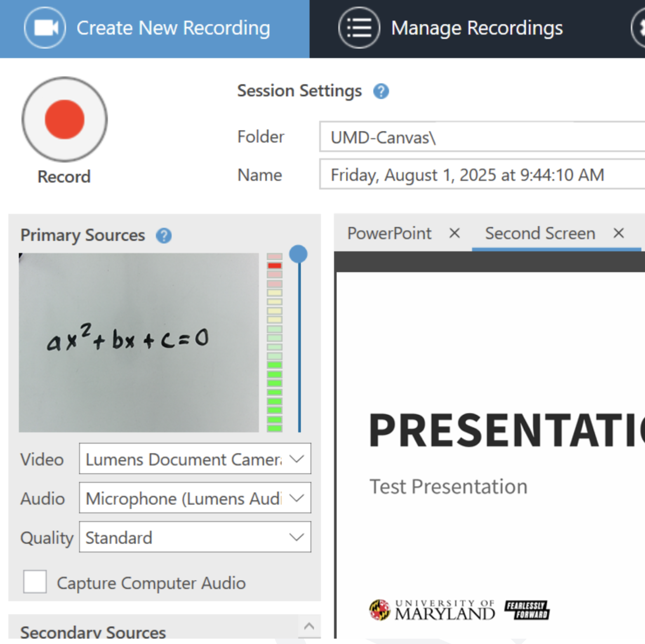Image resolution: width=645 pixels, height=644 pixels.
Task: Click the session Name input field
Action: [482, 175]
